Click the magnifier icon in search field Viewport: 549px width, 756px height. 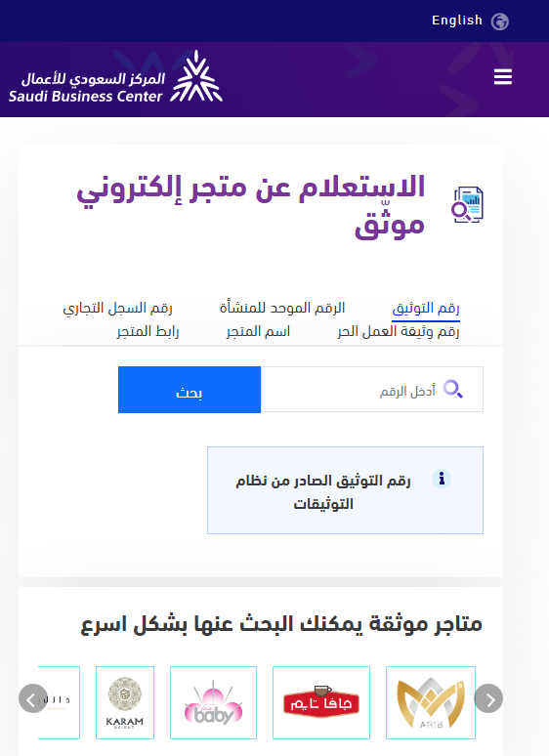pos(452,389)
